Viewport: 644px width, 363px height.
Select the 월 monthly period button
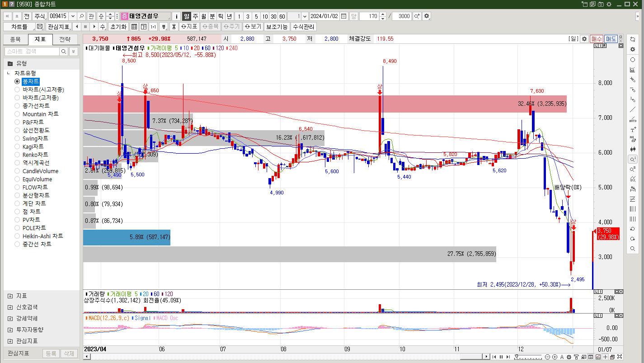[203, 16]
